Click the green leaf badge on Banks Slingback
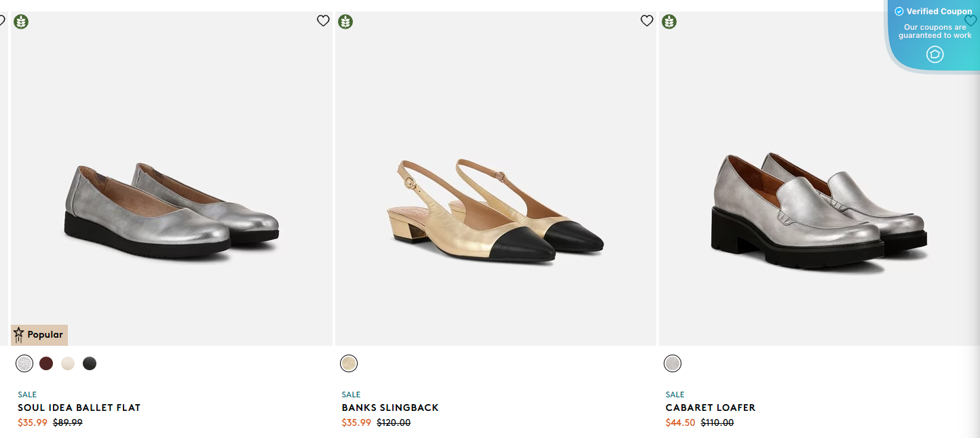The height and width of the screenshot is (438, 980). (x=345, y=22)
